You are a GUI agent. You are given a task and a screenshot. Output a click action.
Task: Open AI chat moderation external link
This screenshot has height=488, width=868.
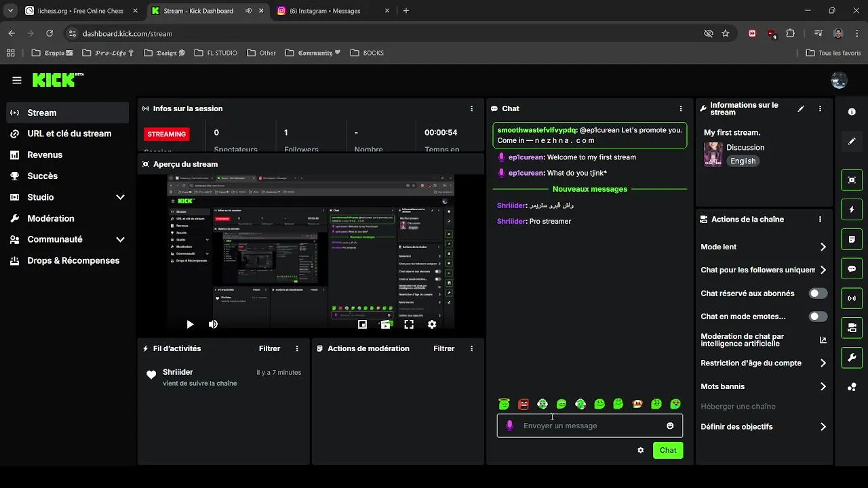(x=823, y=340)
